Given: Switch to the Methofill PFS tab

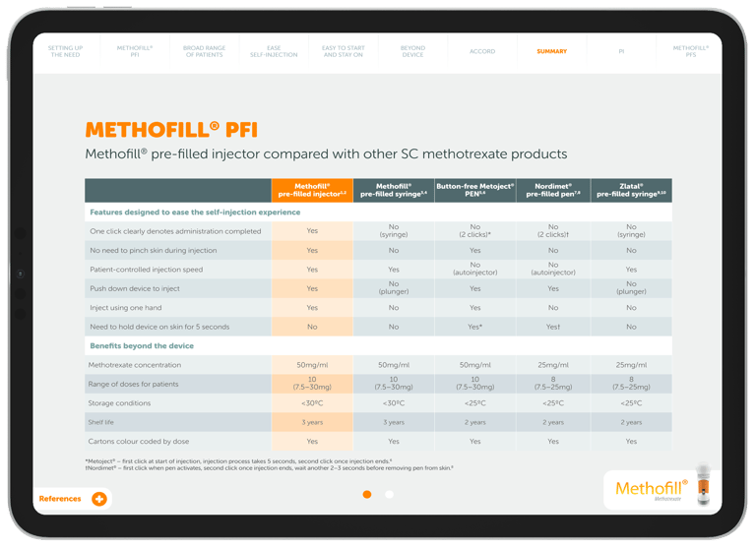Looking at the screenshot, I should (x=691, y=51).
